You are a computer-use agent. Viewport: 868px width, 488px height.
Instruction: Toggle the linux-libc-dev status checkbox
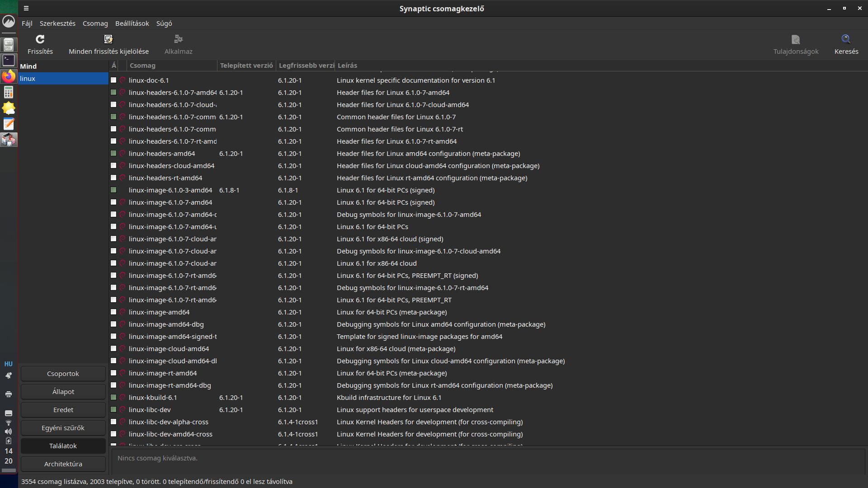[x=113, y=409]
